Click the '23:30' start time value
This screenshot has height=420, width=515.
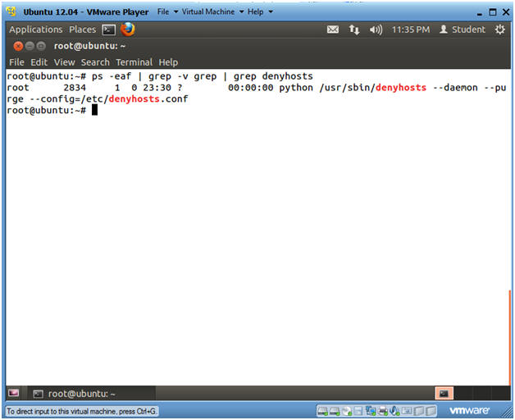[x=157, y=88]
